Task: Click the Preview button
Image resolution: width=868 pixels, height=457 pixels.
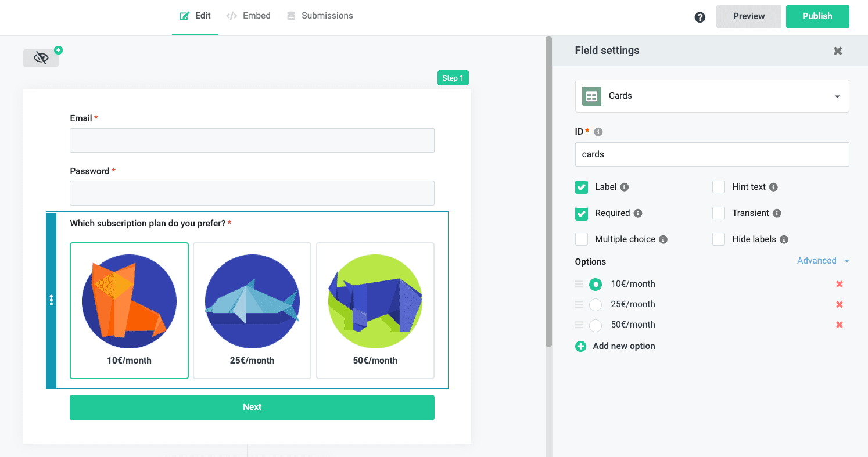Action: [749, 16]
